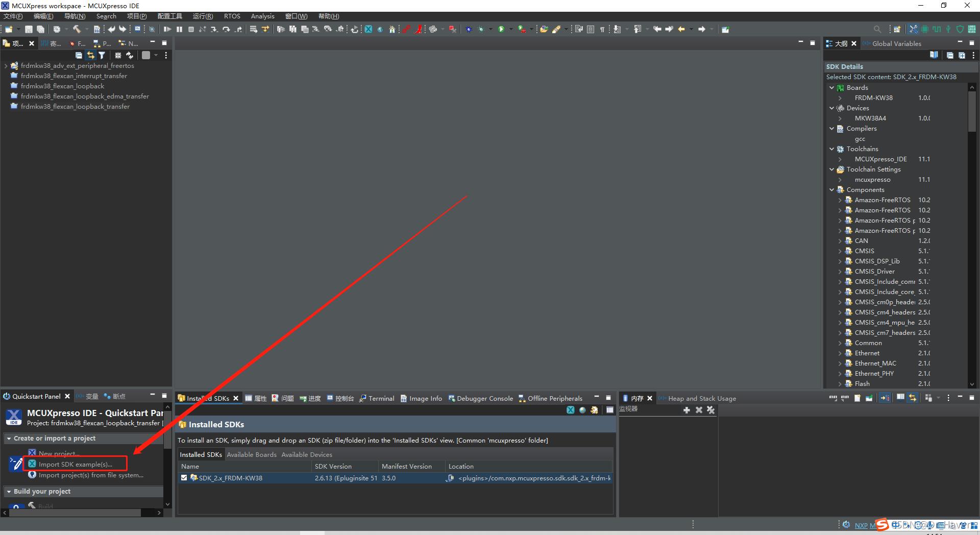980x535 pixels.
Task: Select the MKW38A4 device entry
Action: point(870,118)
